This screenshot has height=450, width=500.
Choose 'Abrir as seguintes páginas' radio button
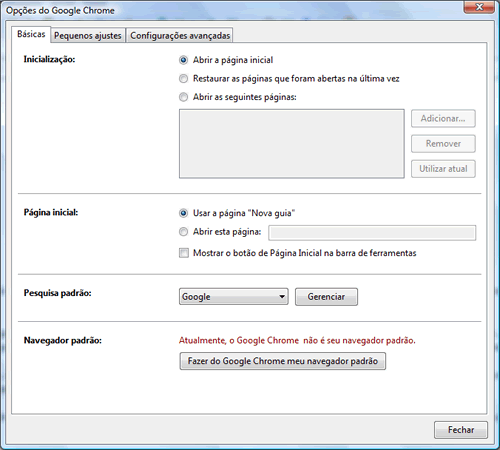click(183, 97)
